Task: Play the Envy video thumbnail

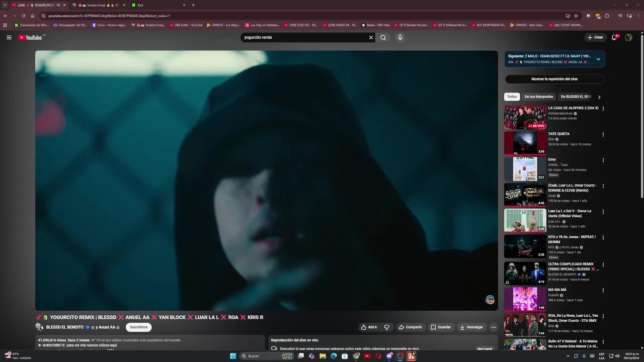Action: click(x=525, y=169)
